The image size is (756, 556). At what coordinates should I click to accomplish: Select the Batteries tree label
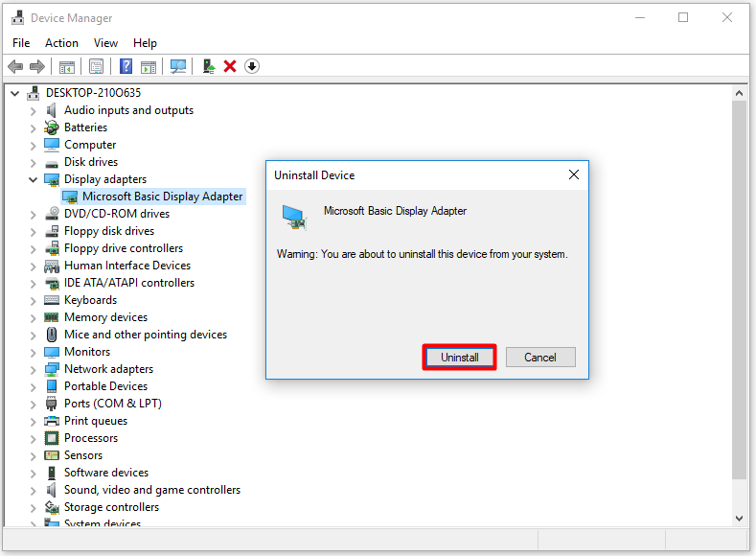(x=86, y=127)
